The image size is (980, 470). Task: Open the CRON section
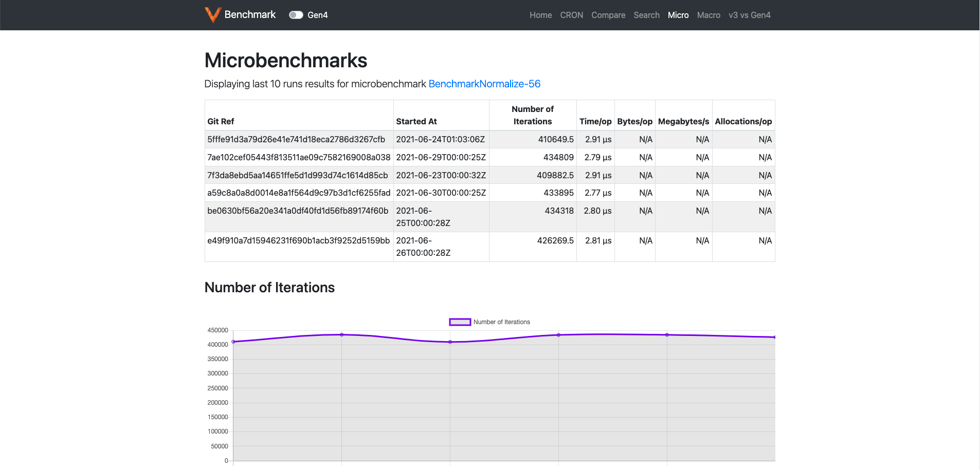(571, 15)
